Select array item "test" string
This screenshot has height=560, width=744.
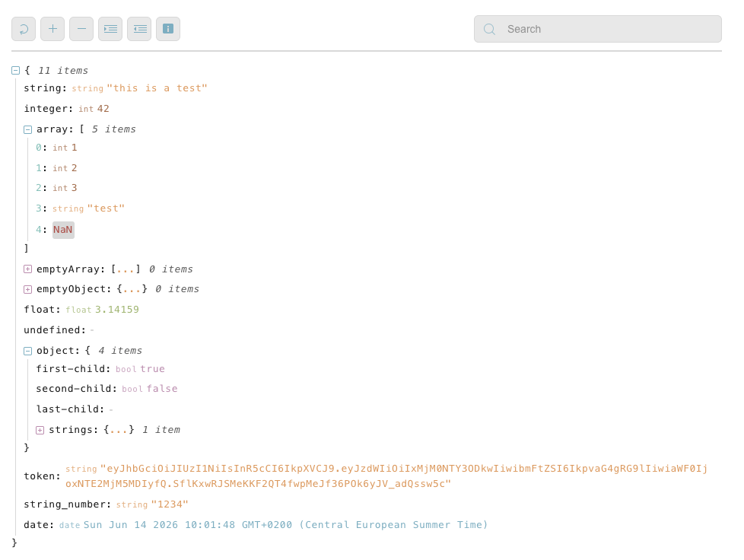pos(106,208)
